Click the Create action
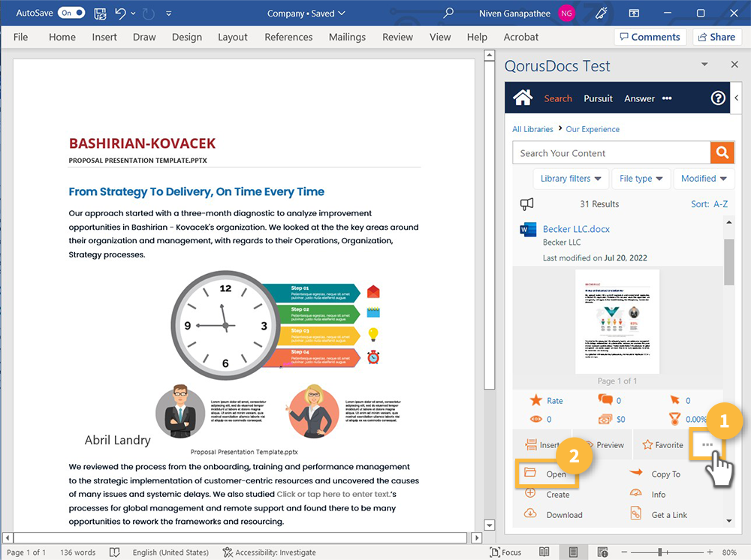The image size is (751, 560). [x=547, y=495]
